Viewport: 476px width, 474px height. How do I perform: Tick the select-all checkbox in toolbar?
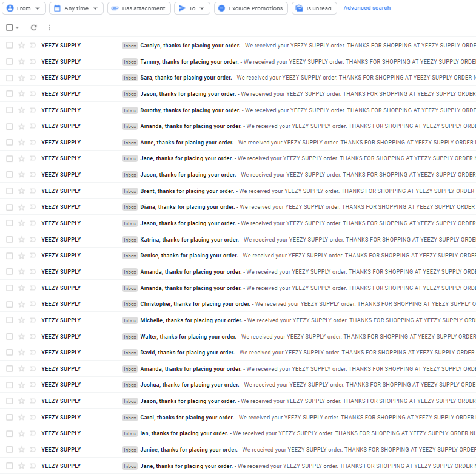click(10, 28)
